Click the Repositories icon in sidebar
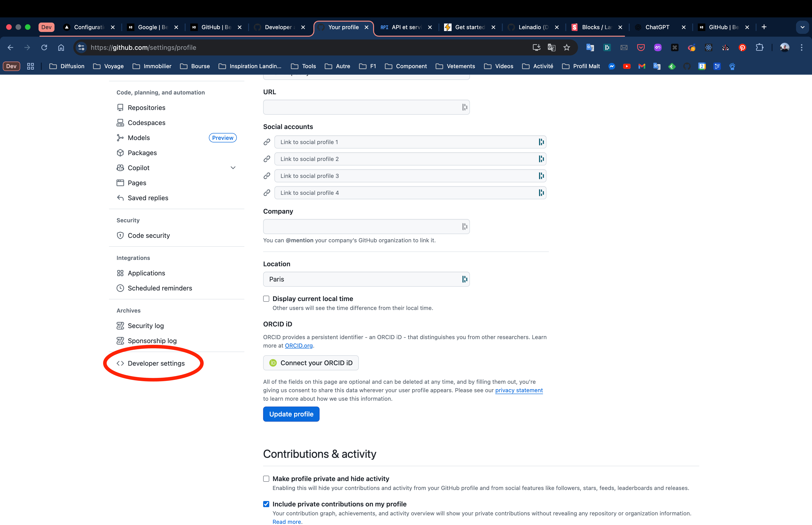Viewport: 812px width, 525px height. point(120,107)
